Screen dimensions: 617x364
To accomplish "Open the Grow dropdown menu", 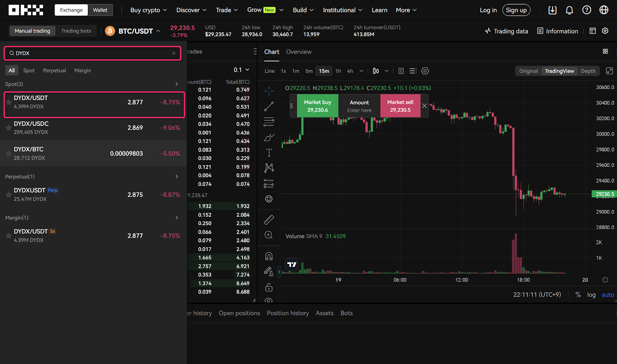I will (265, 10).
